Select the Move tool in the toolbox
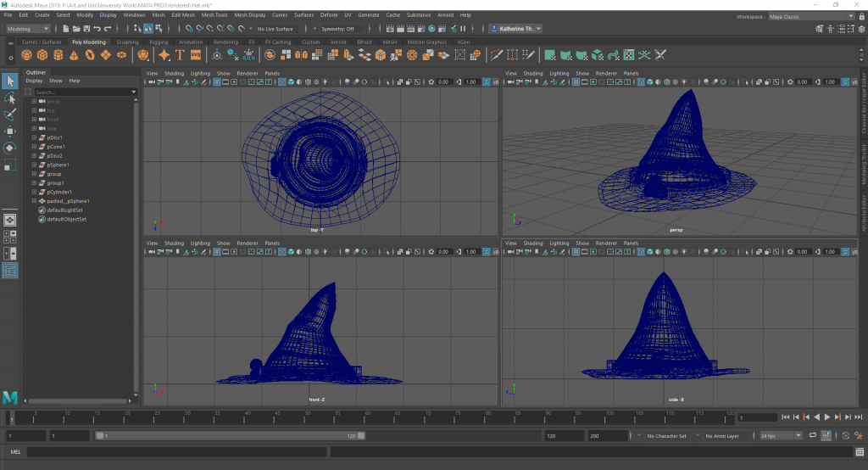 click(10, 131)
